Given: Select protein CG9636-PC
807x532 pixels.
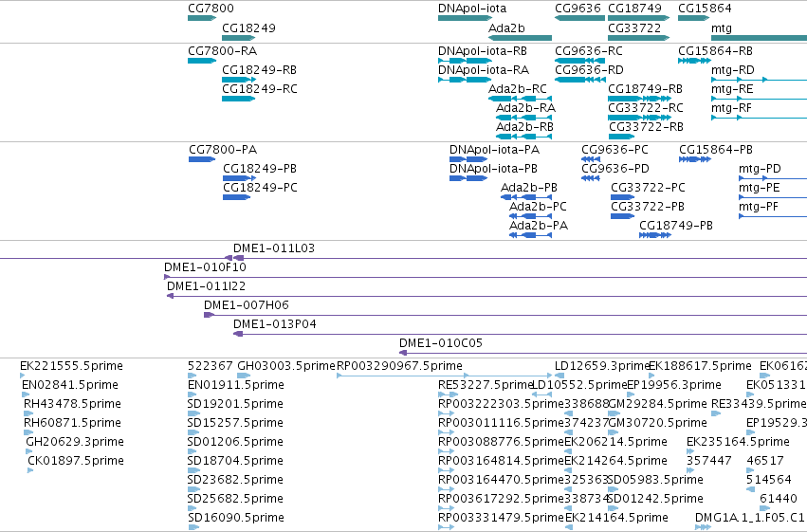Looking at the screenshot, I should point(591,159).
